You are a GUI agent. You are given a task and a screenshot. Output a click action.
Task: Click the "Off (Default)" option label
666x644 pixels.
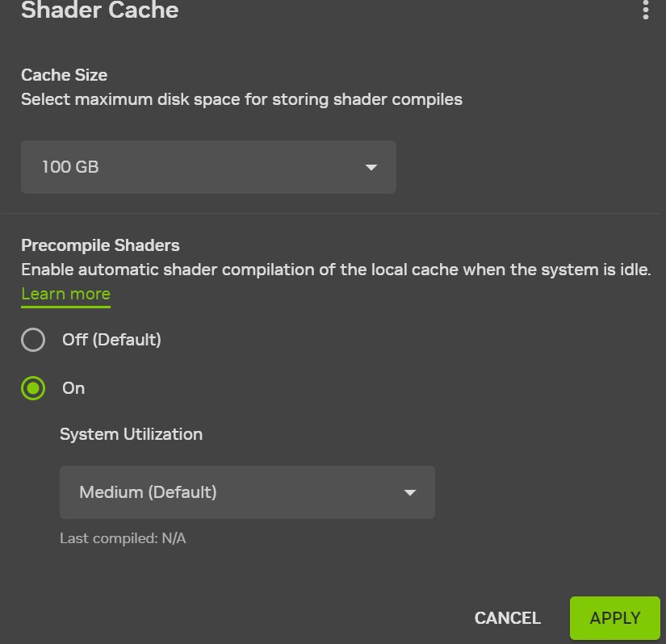pyautogui.click(x=111, y=340)
